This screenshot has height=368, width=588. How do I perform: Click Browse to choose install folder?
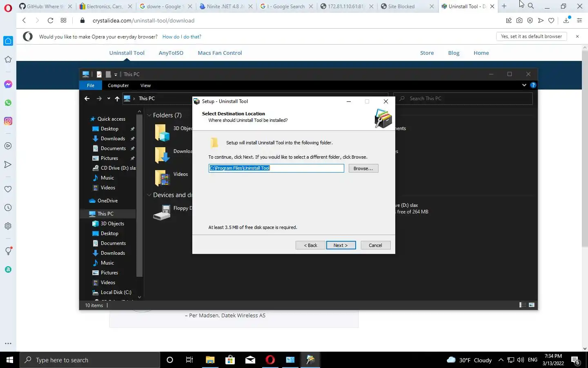point(363,168)
